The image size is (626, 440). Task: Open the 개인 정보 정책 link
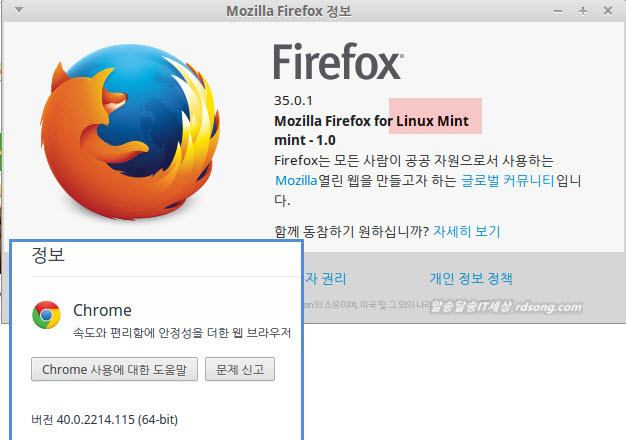(470, 278)
